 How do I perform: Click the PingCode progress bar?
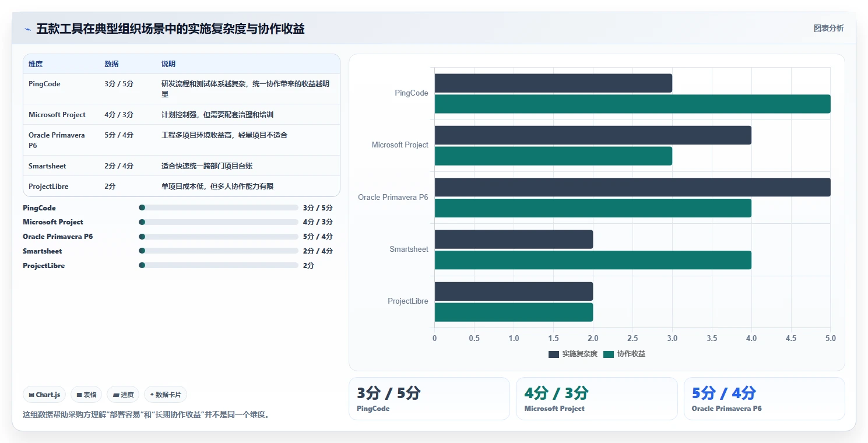click(x=219, y=208)
